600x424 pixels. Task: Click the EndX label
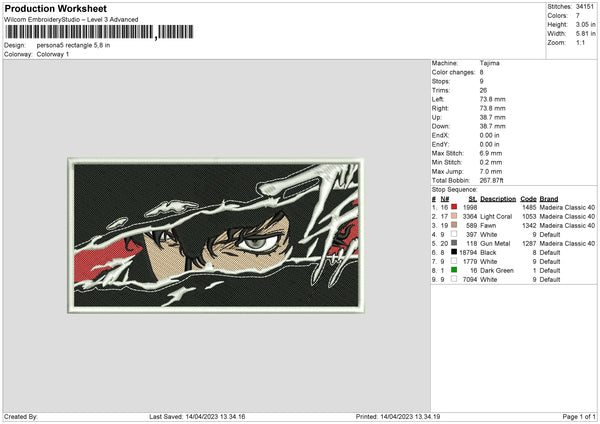440,135
